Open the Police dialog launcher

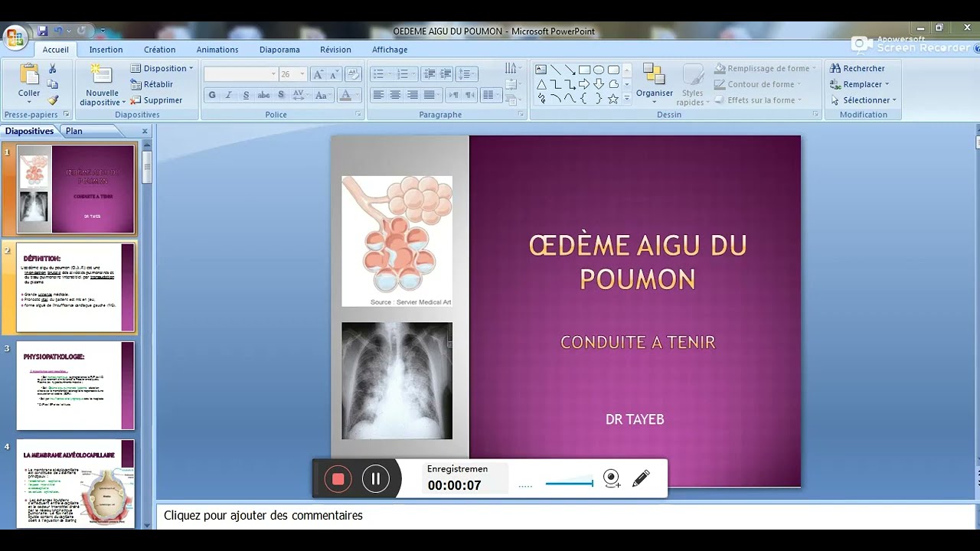[x=358, y=114]
